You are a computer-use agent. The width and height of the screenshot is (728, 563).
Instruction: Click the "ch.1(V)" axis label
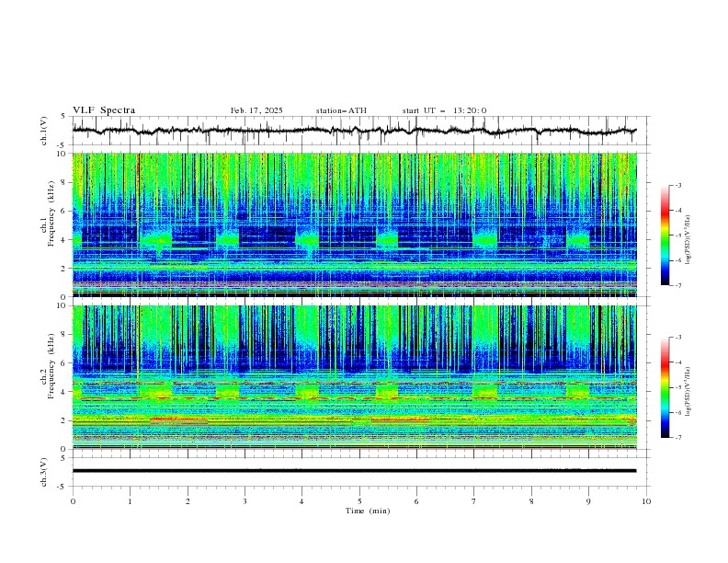44,131
